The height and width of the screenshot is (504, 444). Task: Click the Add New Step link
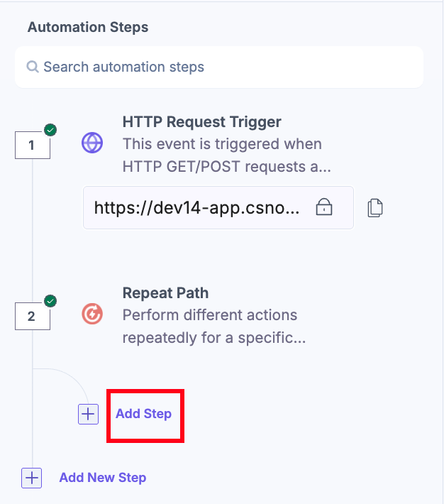(x=103, y=478)
